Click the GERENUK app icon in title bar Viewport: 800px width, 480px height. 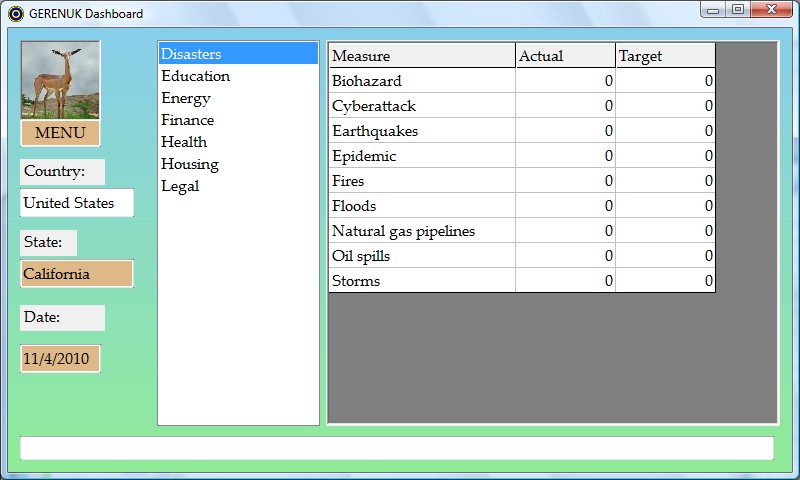pyautogui.click(x=15, y=14)
